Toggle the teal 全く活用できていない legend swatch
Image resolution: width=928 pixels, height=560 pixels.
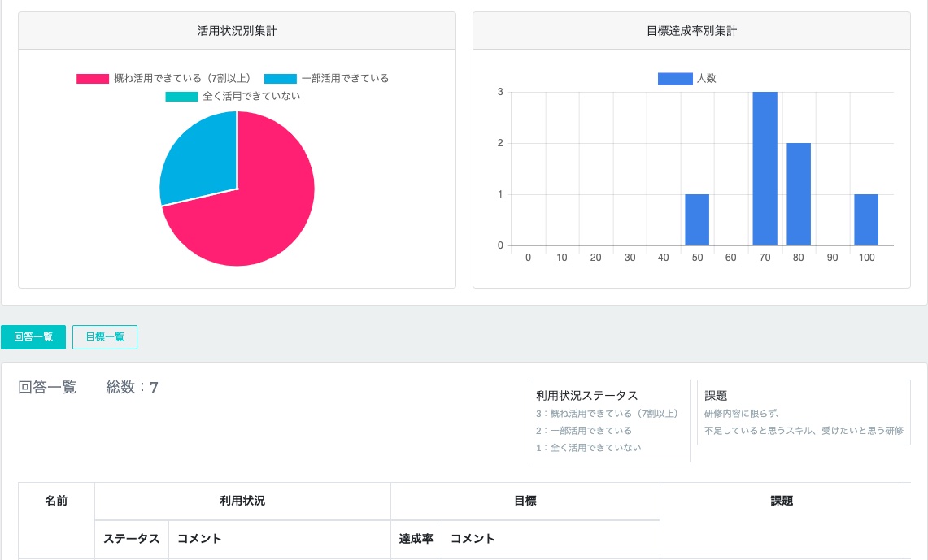[181, 97]
